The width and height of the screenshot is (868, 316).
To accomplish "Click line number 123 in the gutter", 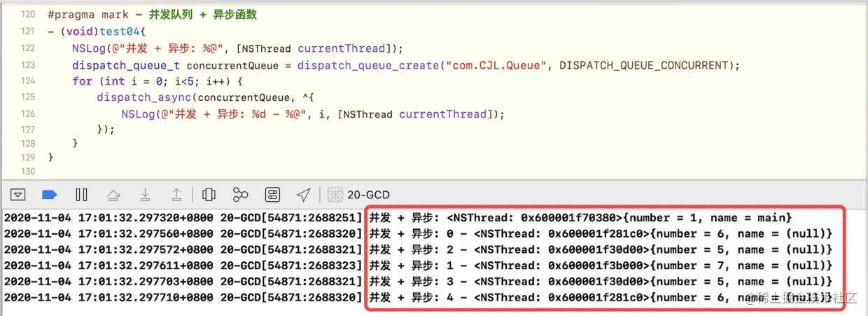I will (27, 64).
